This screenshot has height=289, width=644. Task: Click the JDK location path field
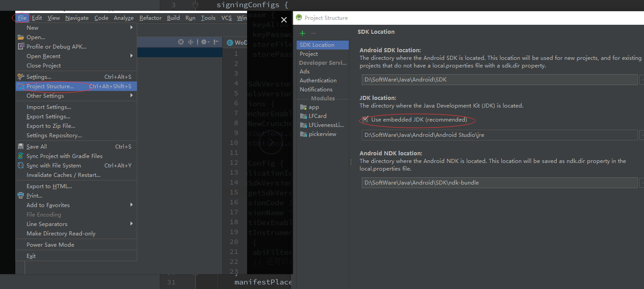(x=500, y=135)
